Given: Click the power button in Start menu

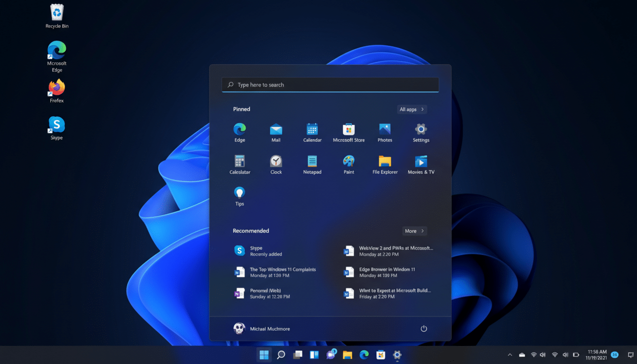Looking at the screenshot, I should [x=423, y=328].
